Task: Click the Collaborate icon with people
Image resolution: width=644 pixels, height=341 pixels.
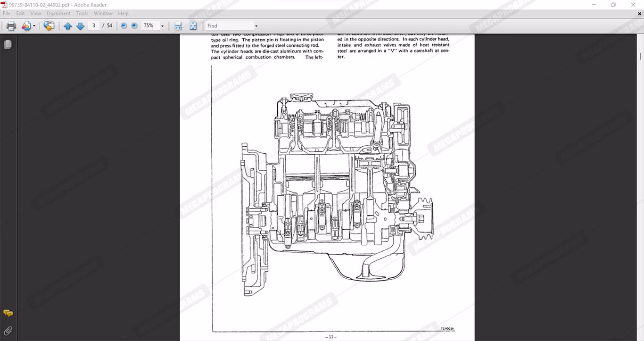Action: tap(26, 26)
